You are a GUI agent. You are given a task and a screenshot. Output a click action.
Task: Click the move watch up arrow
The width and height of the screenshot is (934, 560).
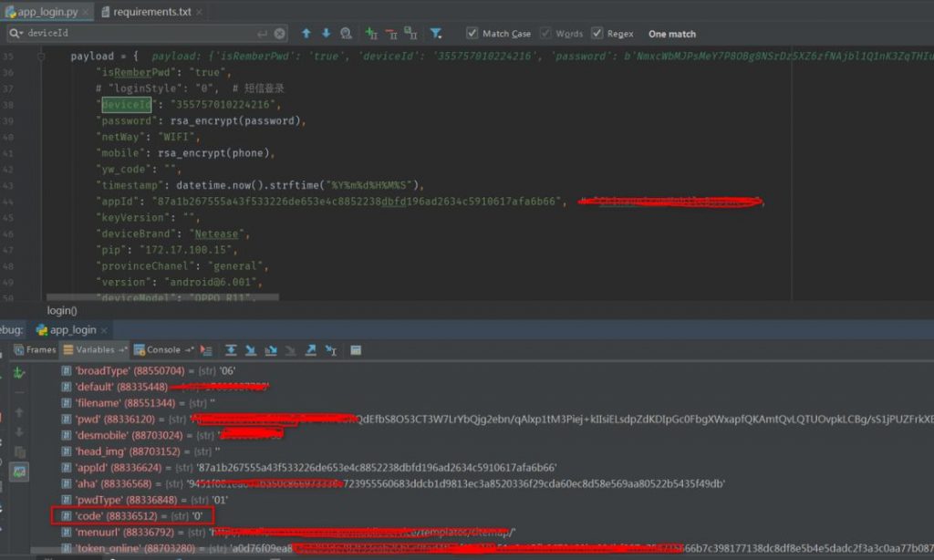pyautogui.click(x=19, y=412)
